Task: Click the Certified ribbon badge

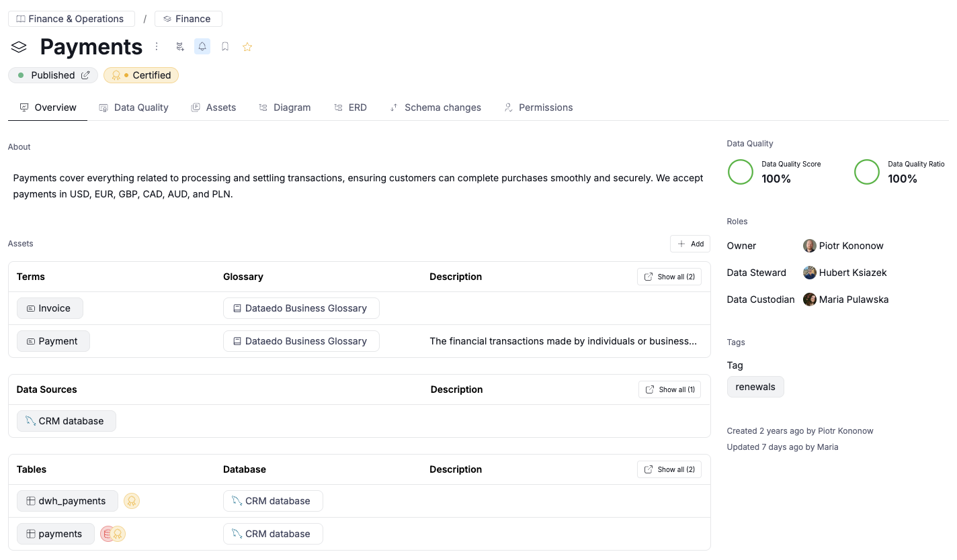Action: coord(141,75)
